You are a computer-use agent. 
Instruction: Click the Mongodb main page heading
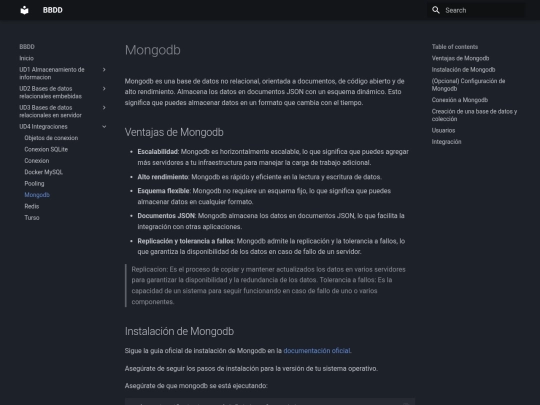[153, 50]
